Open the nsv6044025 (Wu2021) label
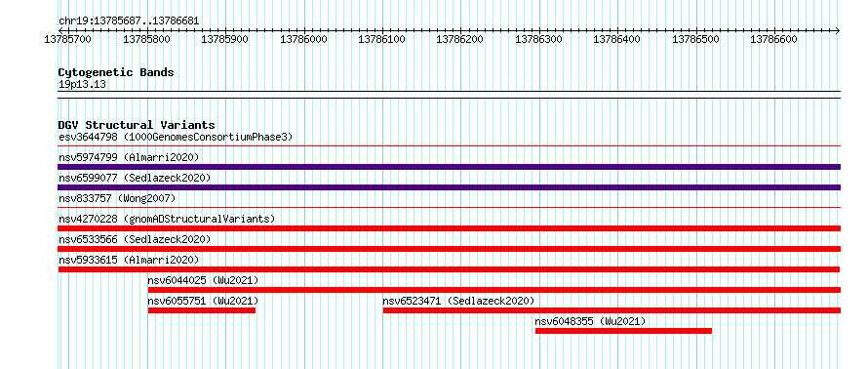868x369 pixels. (x=203, y=280)
